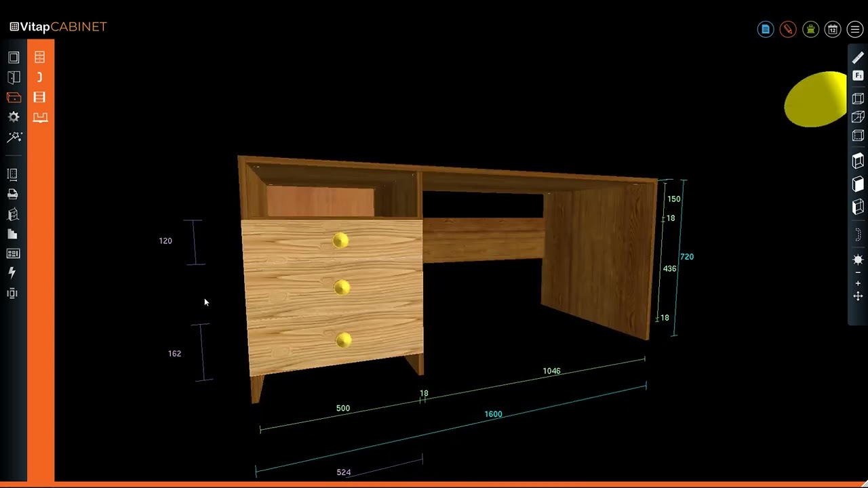The height and width of the screenshot is (488, 868).
Task: Click the lightning bolt icon
Action: tap(12, 272)
